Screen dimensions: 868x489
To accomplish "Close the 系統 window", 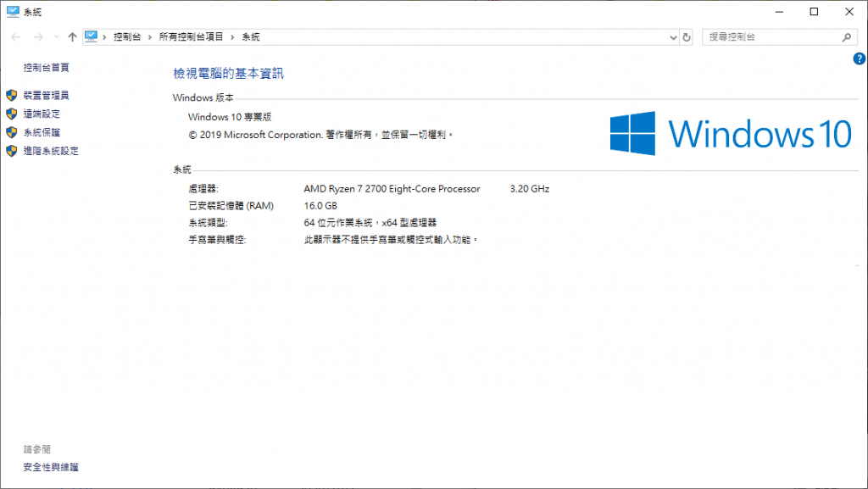I will pos(849,12).
